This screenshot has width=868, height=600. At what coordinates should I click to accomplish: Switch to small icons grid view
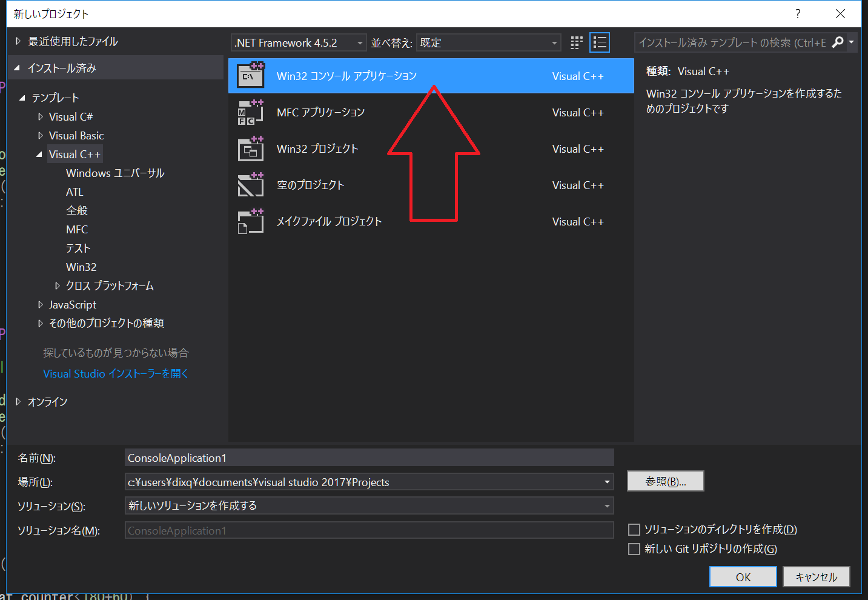tap(577, 42)
